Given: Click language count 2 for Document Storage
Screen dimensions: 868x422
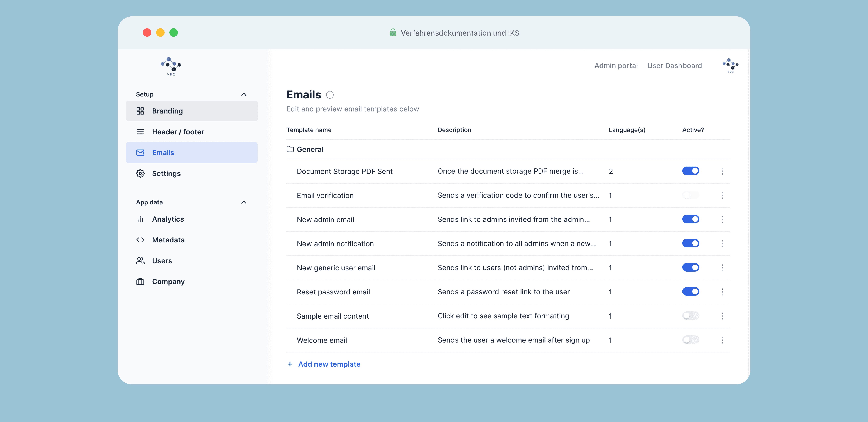Looking at the screenshot, I should 611,171.
